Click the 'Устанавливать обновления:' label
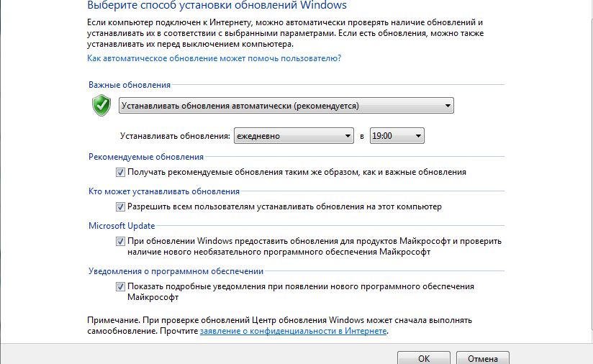 point(175,136)
